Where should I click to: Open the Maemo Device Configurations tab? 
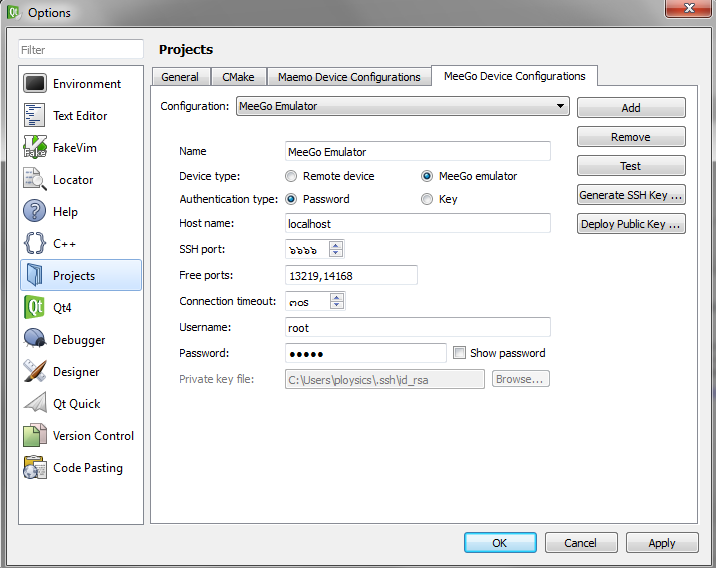349,77
